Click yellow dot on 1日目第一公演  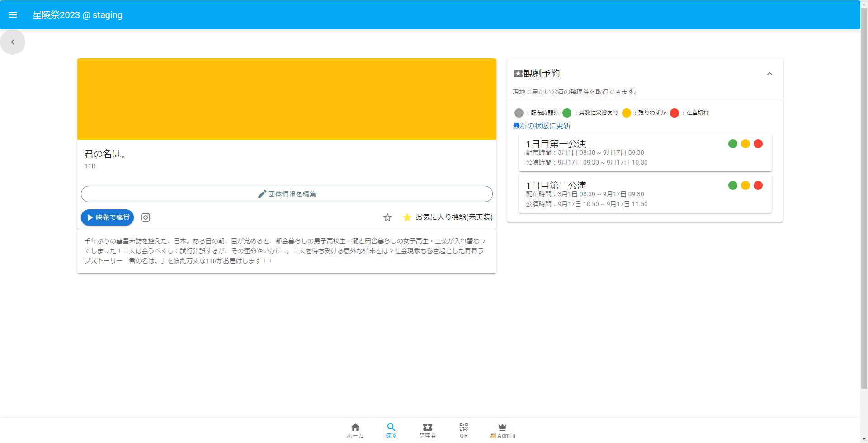(x=745, y=144)
